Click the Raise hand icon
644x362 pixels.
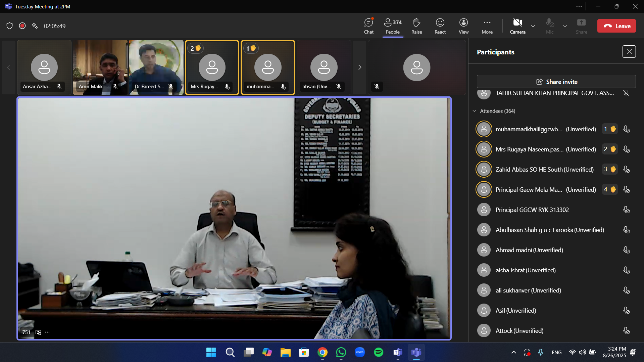[416, 26]
